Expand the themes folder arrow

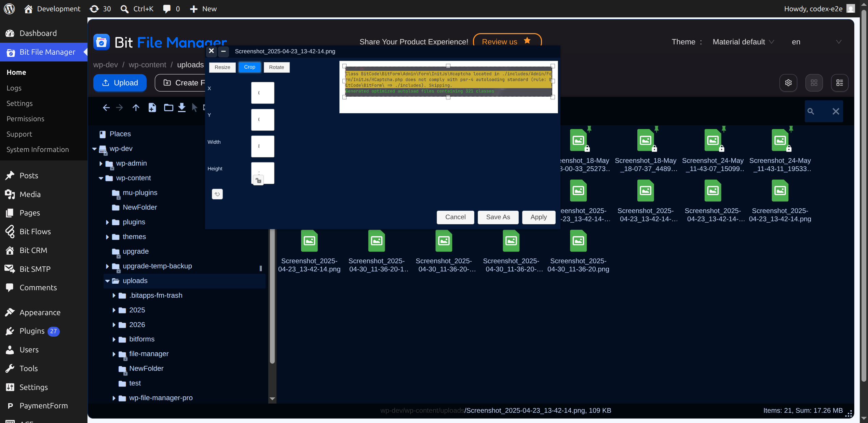107,237
